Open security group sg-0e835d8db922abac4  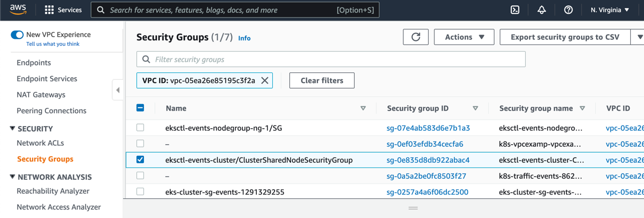[428, 160]
